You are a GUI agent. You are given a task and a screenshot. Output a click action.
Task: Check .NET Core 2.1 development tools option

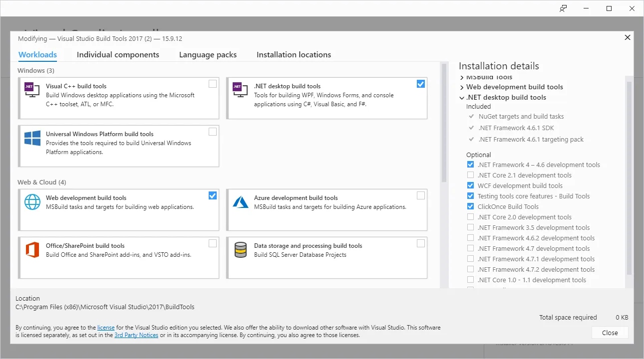[470, 175]
